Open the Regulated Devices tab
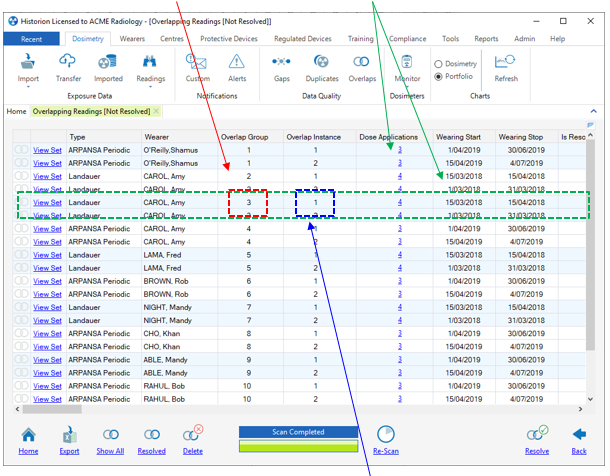Screen dimensions: 610x476 303,39
